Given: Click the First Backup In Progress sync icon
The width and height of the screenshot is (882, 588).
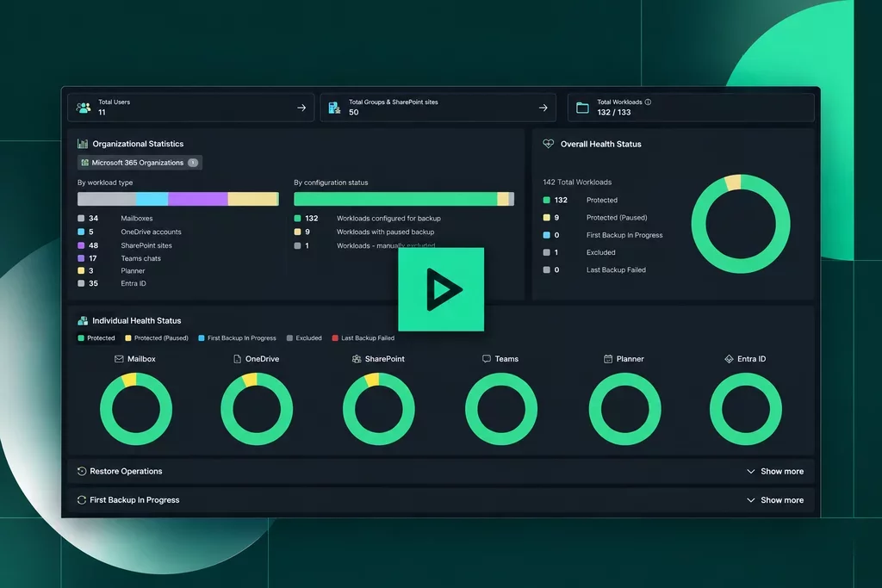Looking at the screenshot, I should click(82, 499).
